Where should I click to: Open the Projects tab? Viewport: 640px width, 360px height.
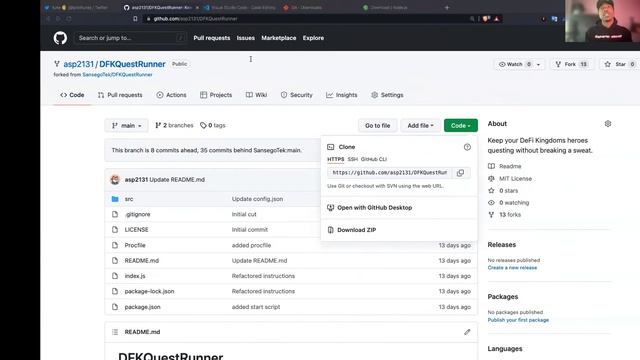click(216, 95)
